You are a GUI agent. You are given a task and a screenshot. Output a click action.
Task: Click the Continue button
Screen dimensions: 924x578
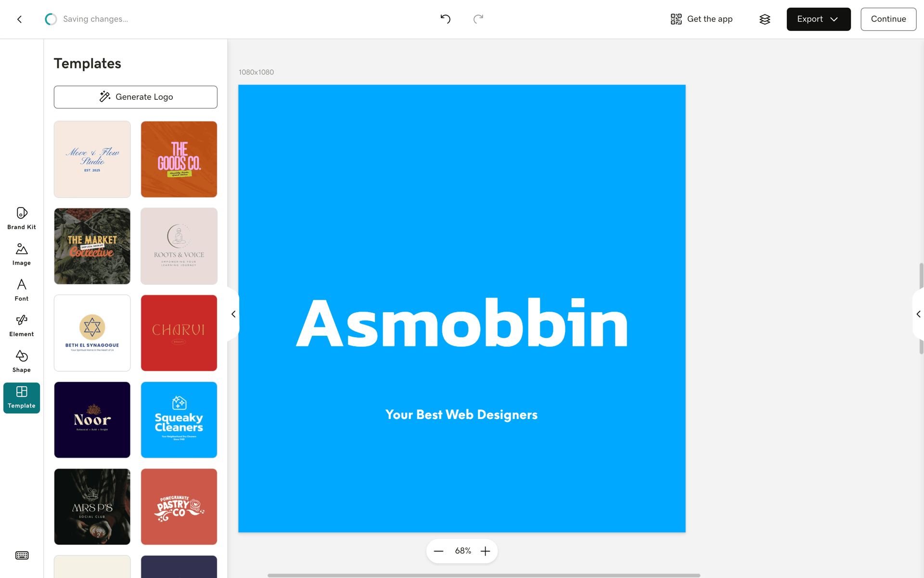click(888, 19)
